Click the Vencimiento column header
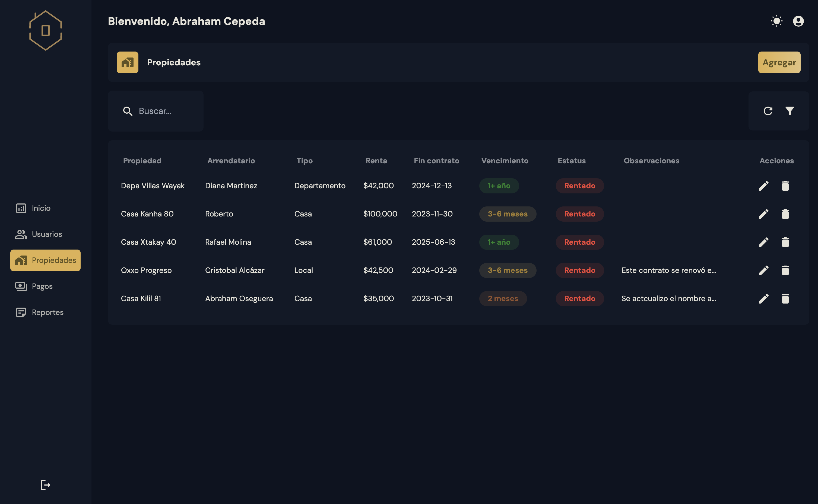Image resolution: width=818 pixels, height=504 pixels. coord(505,161)
